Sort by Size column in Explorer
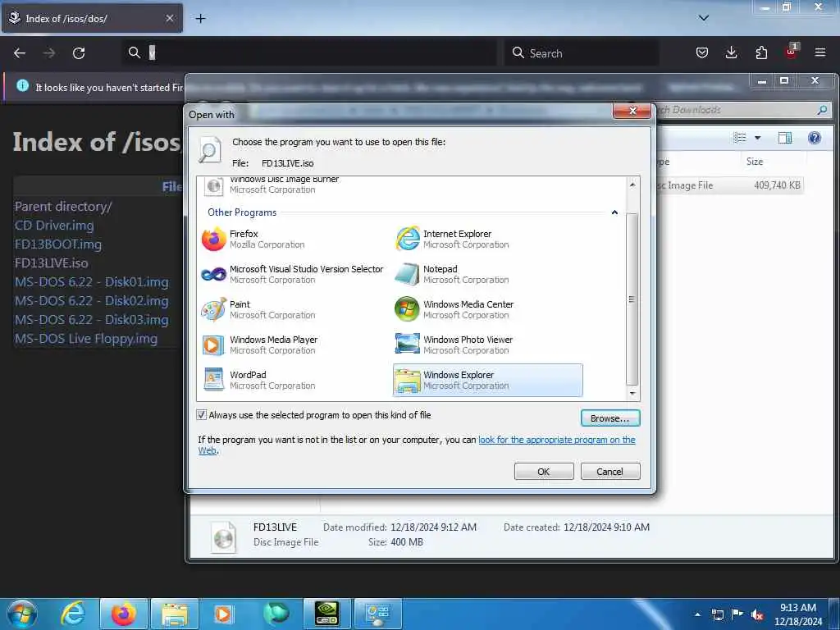840x630 pixels. click(x=774, y=162)
